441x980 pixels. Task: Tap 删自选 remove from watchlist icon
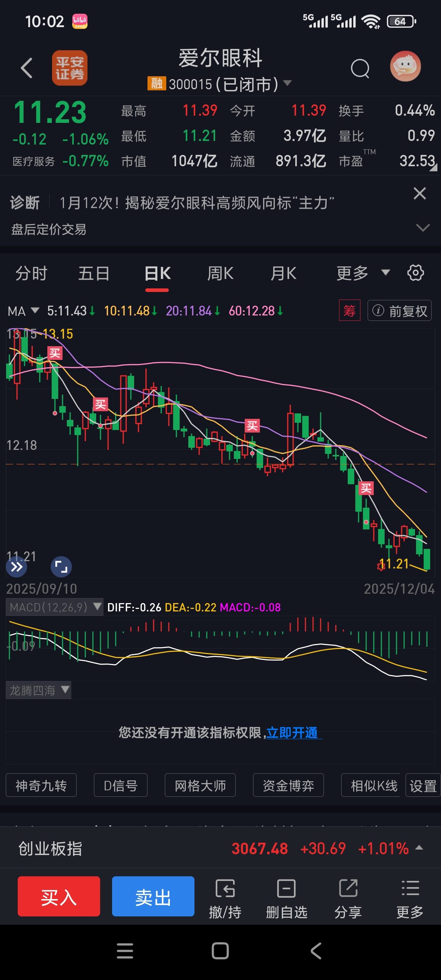pyautogui.click(x=287, y=899)
